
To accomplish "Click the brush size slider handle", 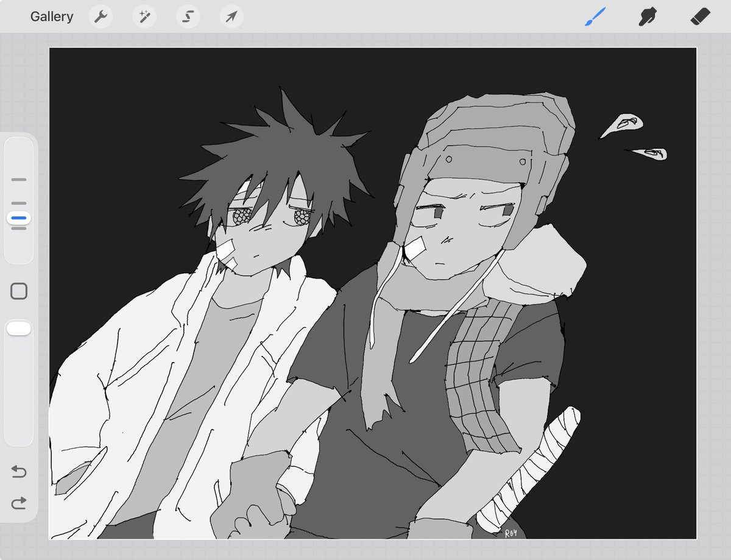I will point(19,218).
